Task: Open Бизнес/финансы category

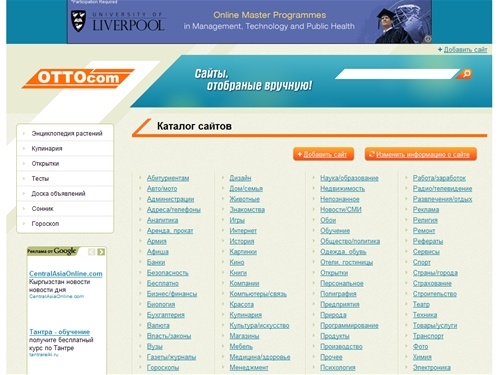Action: [x=172, y=294]
